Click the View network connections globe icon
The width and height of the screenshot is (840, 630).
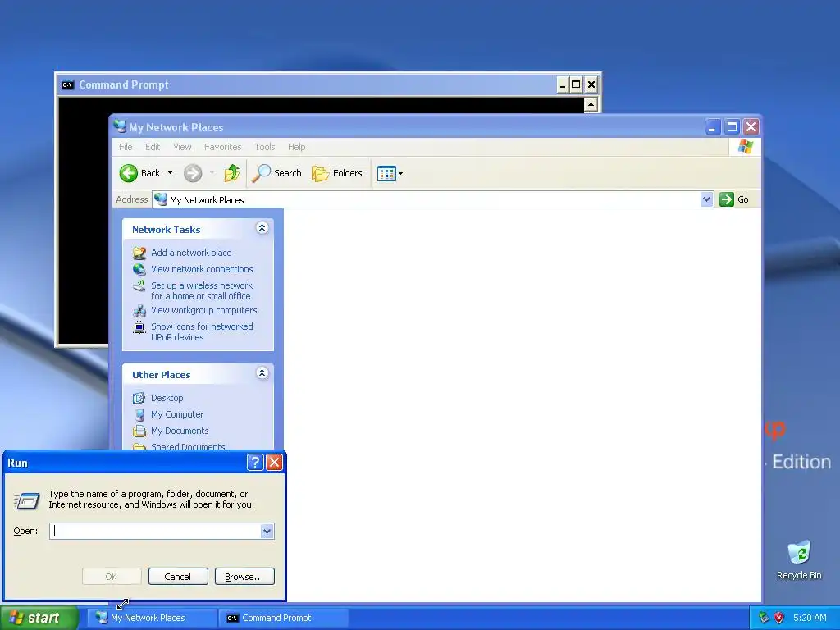pos(139,269)
